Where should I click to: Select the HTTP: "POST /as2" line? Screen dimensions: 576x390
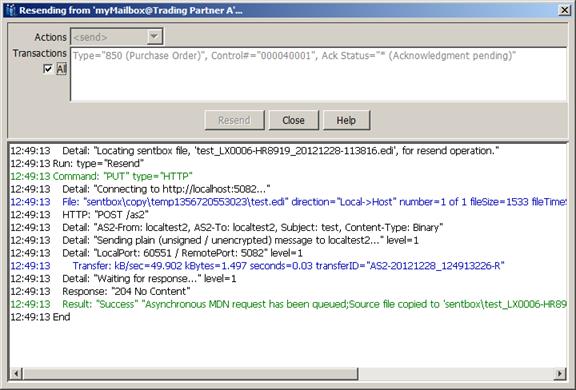coord(80,214)
